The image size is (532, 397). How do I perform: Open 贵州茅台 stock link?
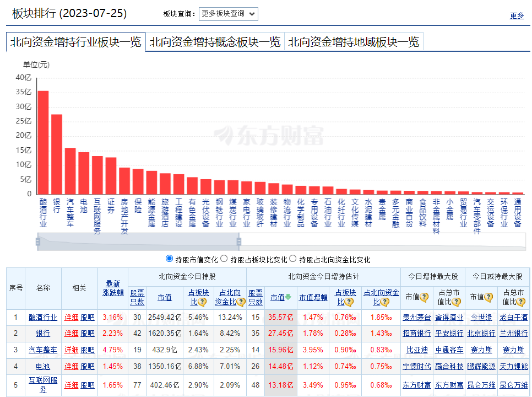tap(417, 317)
